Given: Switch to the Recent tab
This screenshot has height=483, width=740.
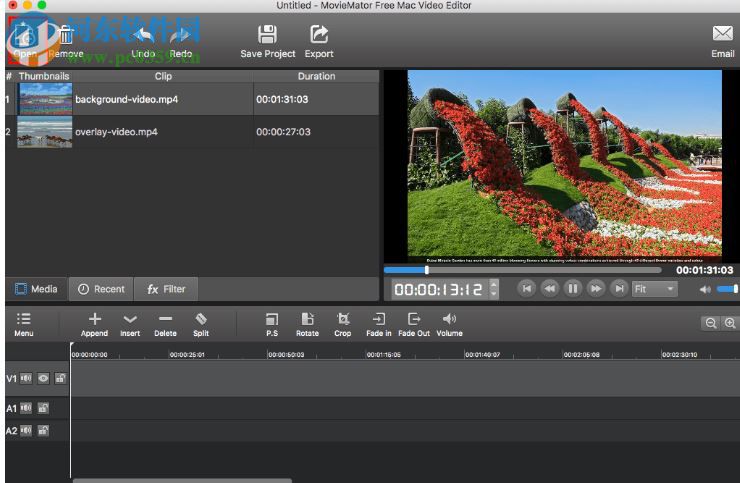Looking at the screenshot, I should 101,289.
